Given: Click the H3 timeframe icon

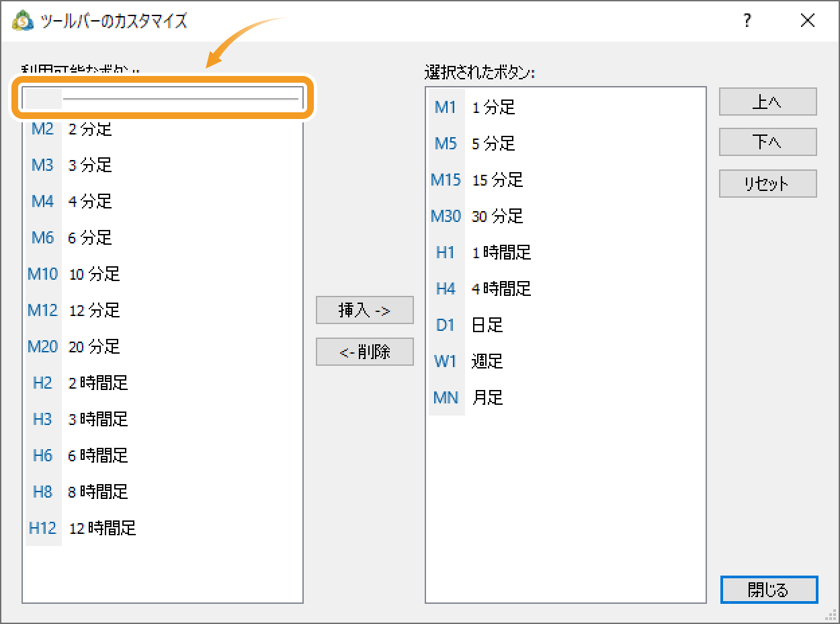Looking at the screenshot, I should click(42, 419).
